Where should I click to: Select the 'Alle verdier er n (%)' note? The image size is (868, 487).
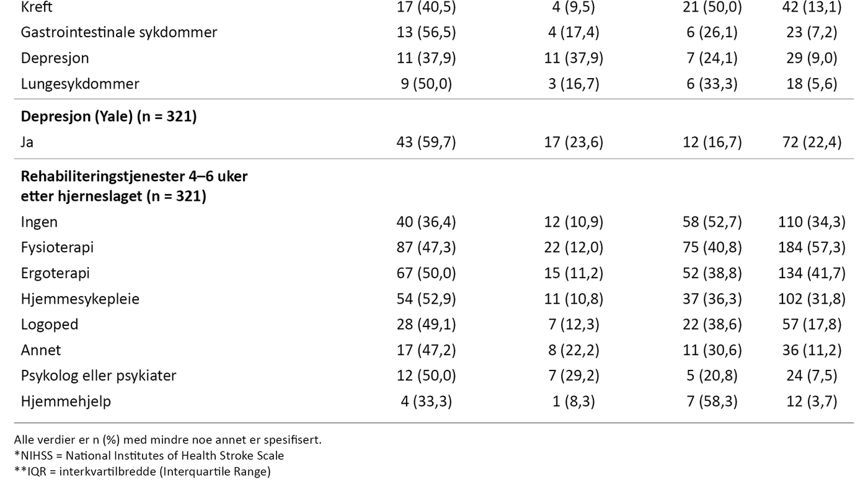tap(167, 440)
